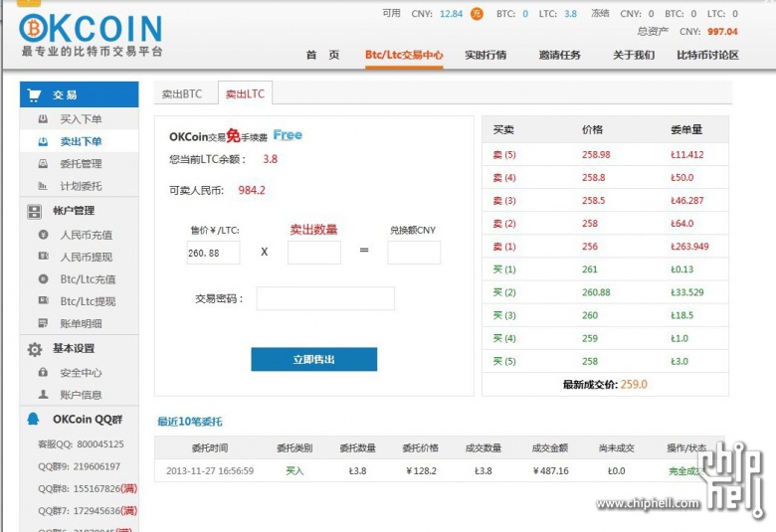Click 可卖人民币 value 984.2
This screenshot has height=532, width=776.
tap(252, 190)
